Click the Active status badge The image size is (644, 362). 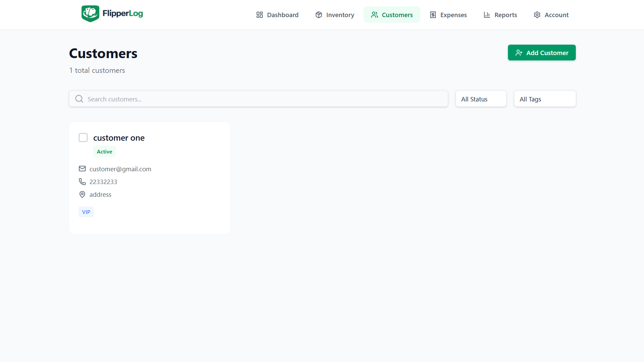tap(104, 151)
